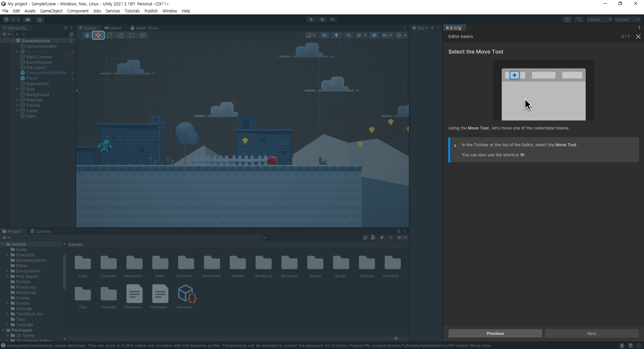Click the Previous tutorial button
The height and width of the screenshot is (349, 644).
point(495,333)
